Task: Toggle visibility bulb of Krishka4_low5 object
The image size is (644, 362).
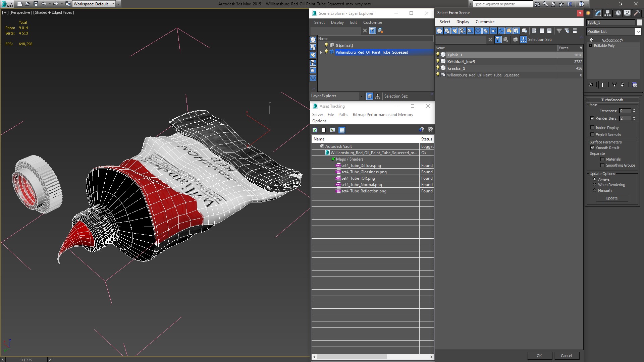Action: click(x=438, y=61)
